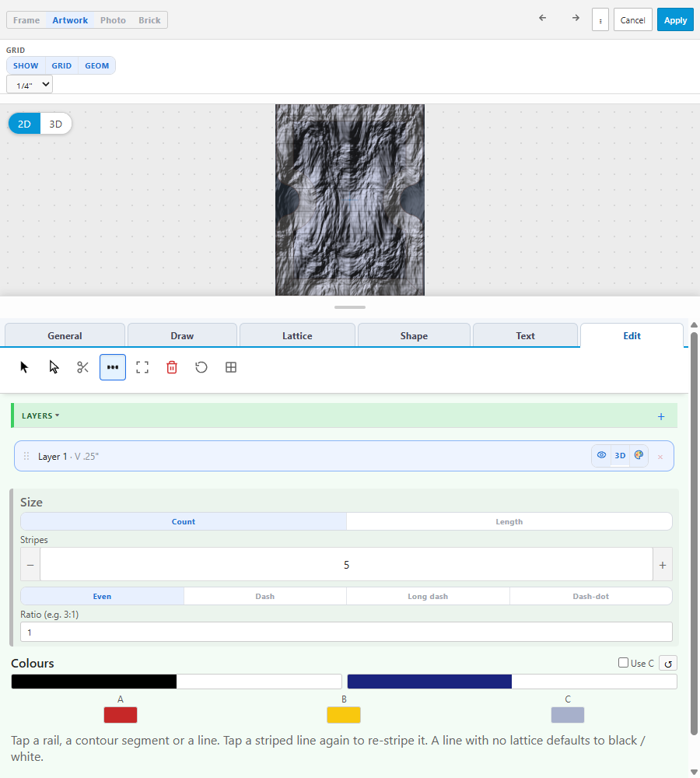Image resolution: width=700 pixels, height=778 pixels.
Task: Open Layer 1 colour palette icon
Action: point(639,455)
